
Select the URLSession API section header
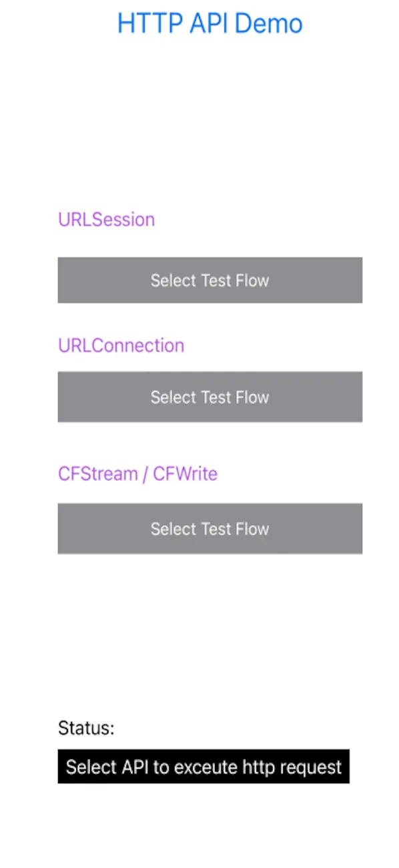pyautogui.click(x=106, y=219)
